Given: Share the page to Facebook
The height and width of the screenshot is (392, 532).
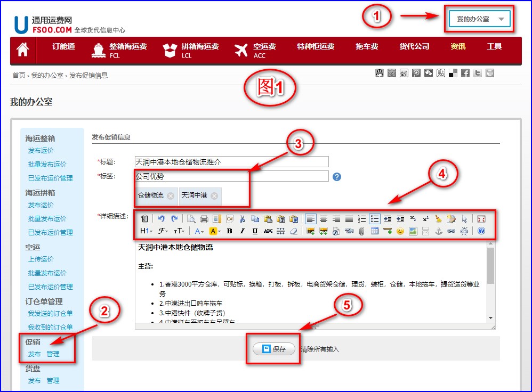Looking at the screenshot, I should [x=465, y=73].
